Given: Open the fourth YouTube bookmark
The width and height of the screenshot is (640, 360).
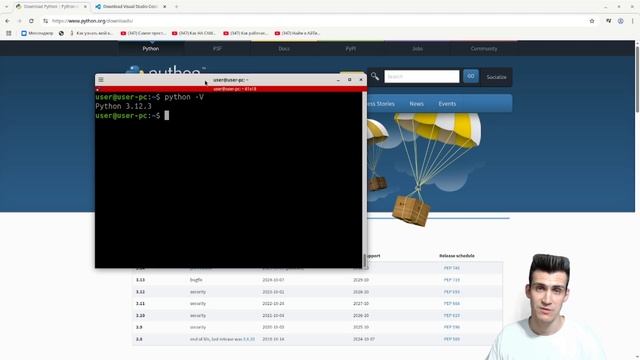Looking at the screenshot, I should click(x=297, y=33).
